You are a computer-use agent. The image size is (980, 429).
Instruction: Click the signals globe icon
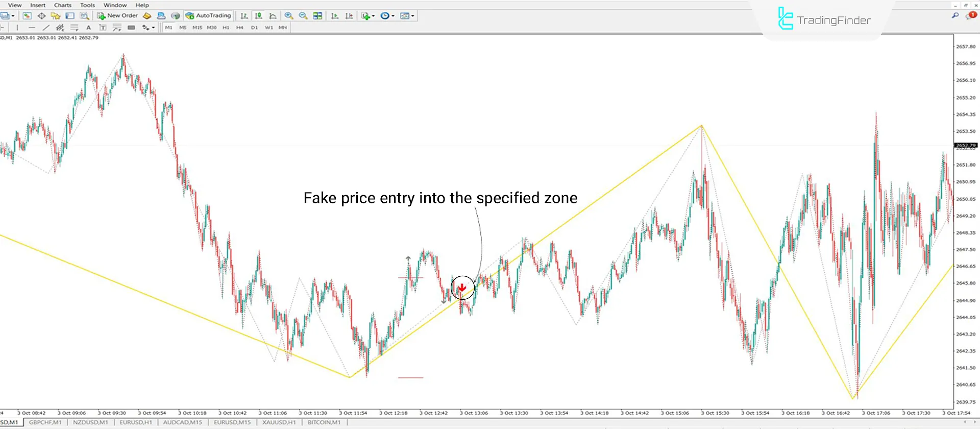tap(176, 16)
